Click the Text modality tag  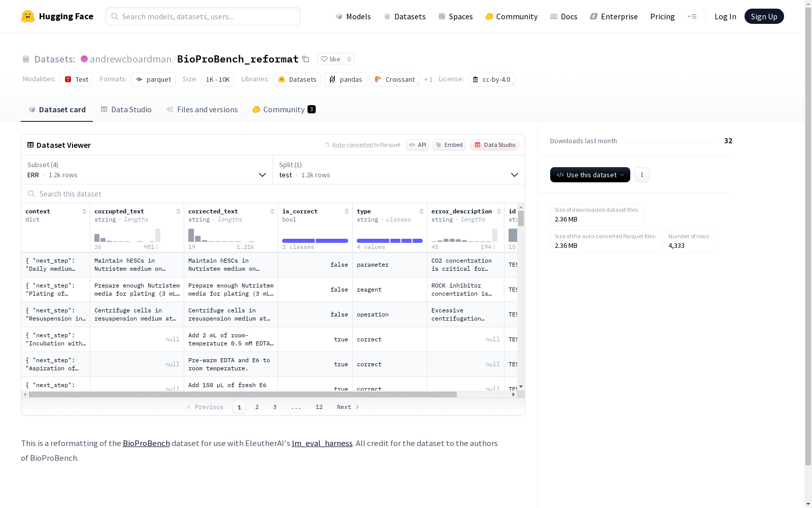point(77,79)
